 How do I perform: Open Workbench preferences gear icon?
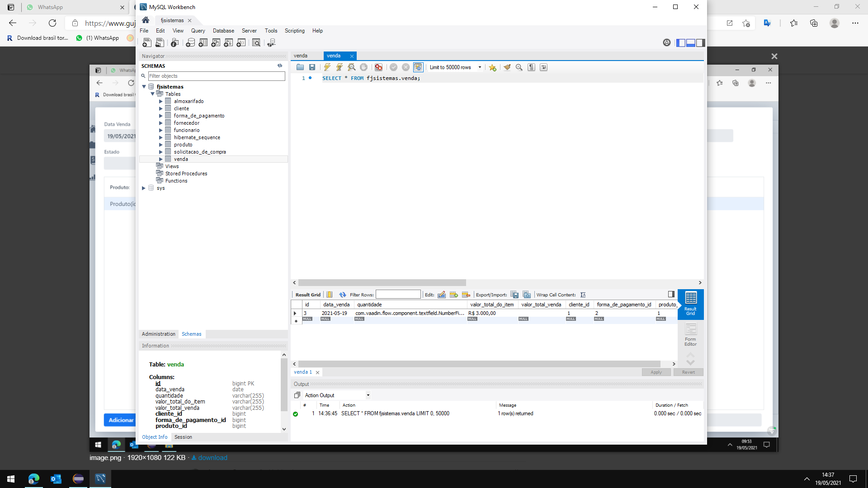(x=667, y=42)
